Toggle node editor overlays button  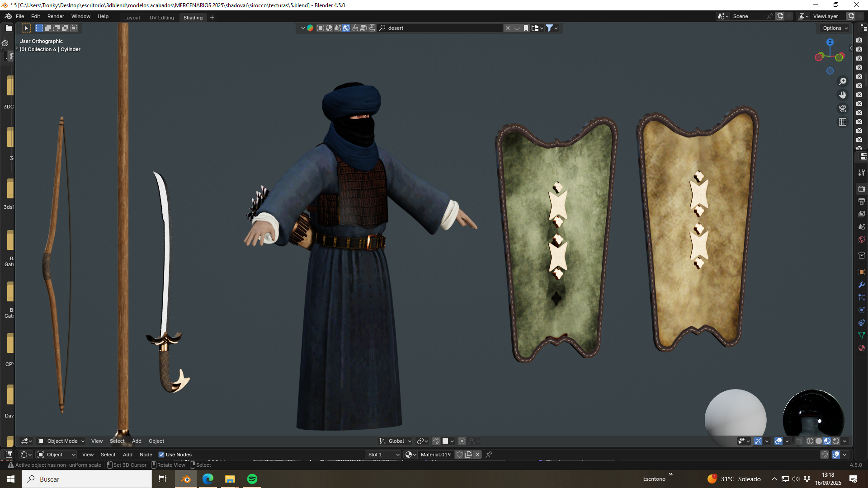[836, 455]
